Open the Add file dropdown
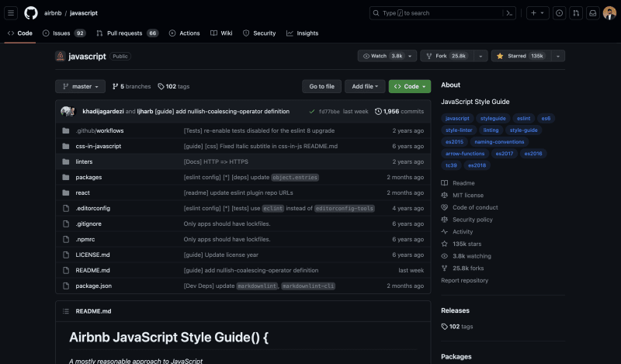 365,86
